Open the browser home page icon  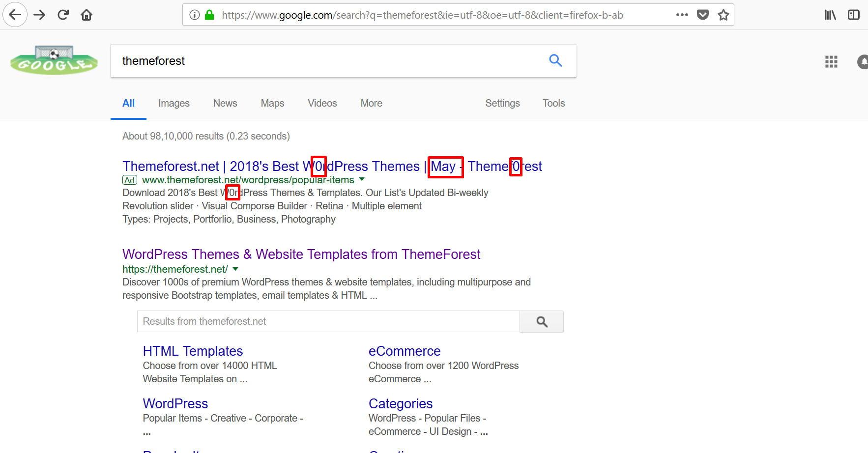pyautogui.click(x=87, y=15)
